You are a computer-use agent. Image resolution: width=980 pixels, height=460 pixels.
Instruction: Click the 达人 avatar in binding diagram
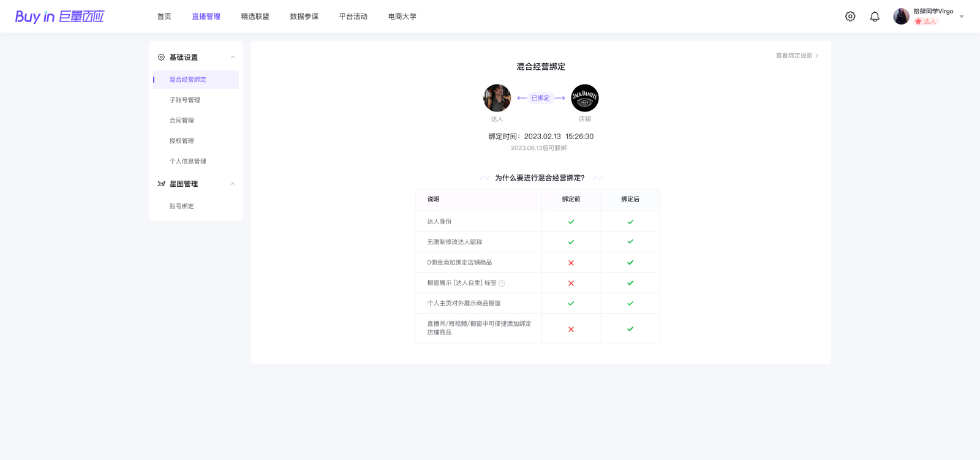pos(497,98)
